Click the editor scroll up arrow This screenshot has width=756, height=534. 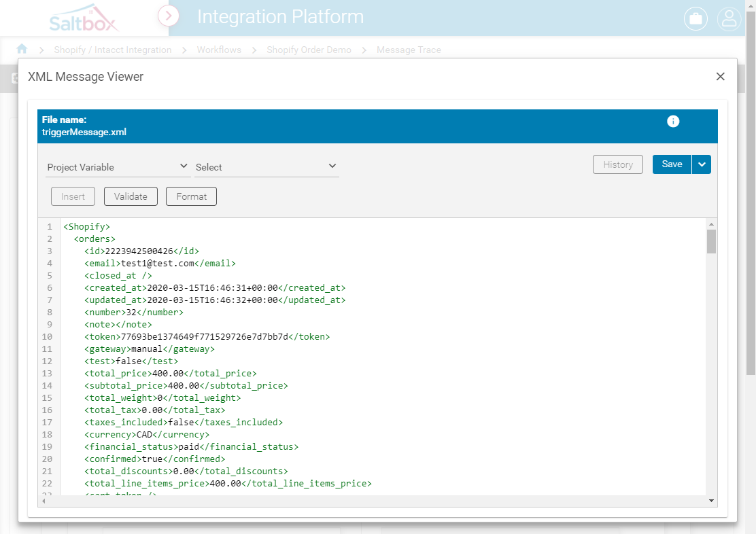(x=711, y=224)
